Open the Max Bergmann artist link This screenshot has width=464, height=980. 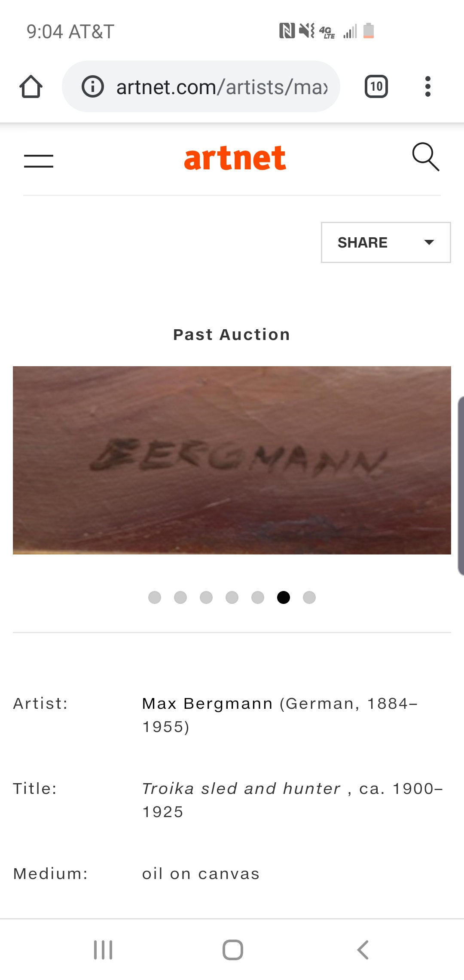[x=208, y=704]
